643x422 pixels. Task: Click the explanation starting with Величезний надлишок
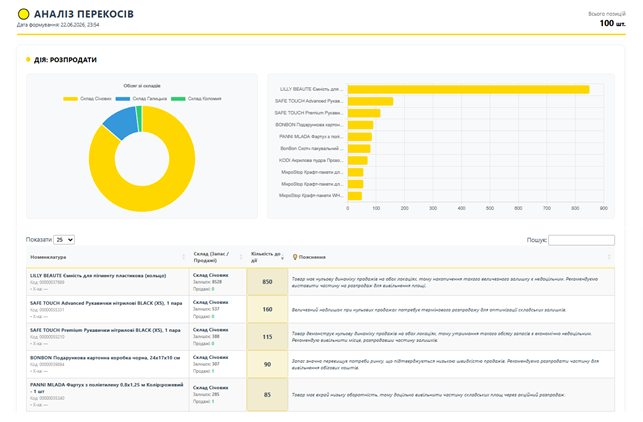coord(429,310)
